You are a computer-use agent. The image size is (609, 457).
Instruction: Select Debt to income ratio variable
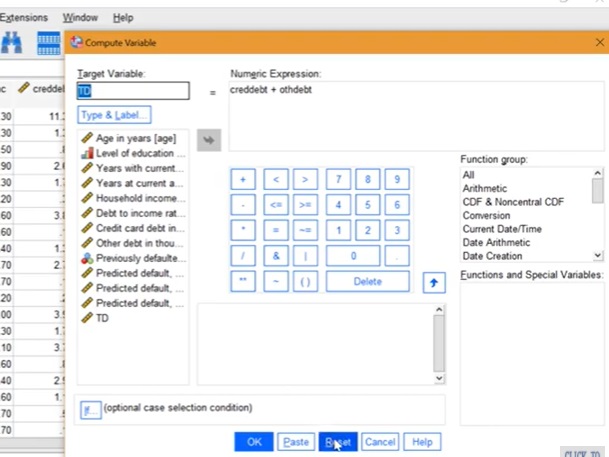pyautogui.click(x=133, y=213)
